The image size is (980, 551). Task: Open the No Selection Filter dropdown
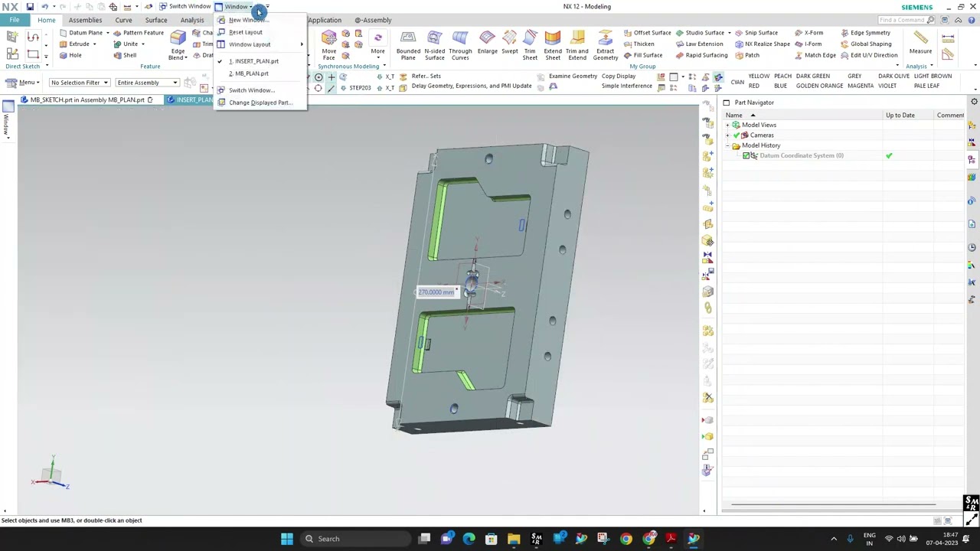(80, 83)
